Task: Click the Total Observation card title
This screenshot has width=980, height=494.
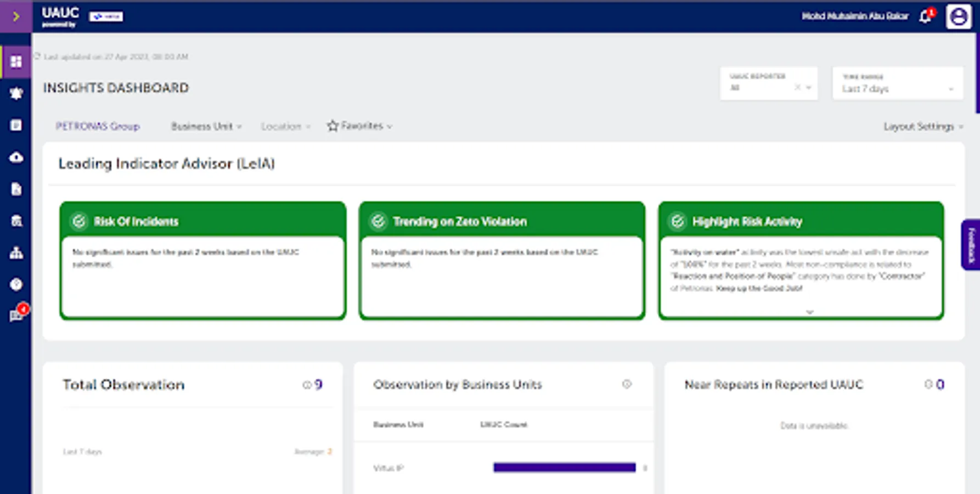Action: [123, 385]
